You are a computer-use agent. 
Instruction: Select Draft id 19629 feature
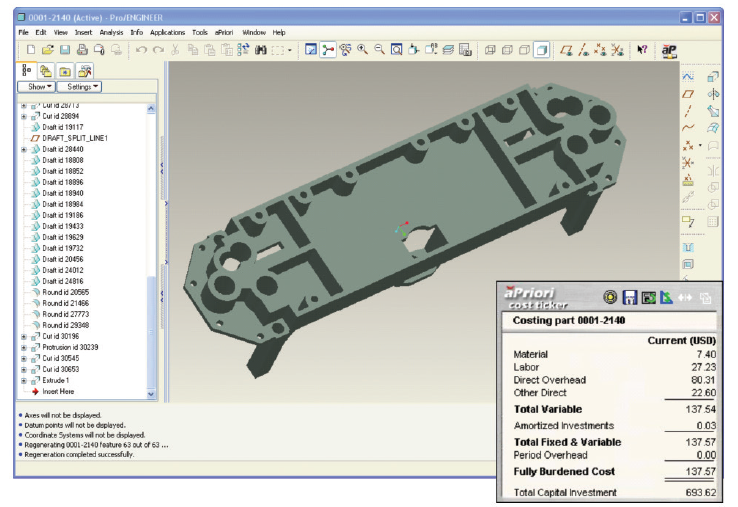coord(63,237)
